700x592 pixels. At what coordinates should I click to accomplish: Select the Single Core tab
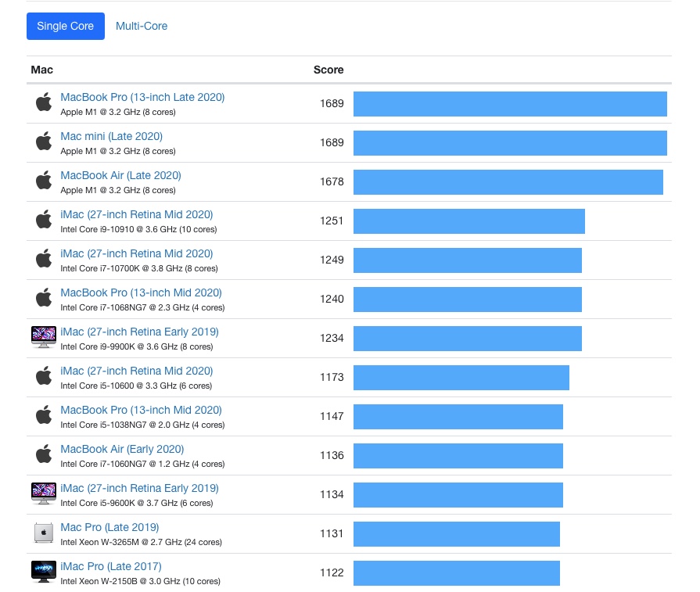pos(66,26)
